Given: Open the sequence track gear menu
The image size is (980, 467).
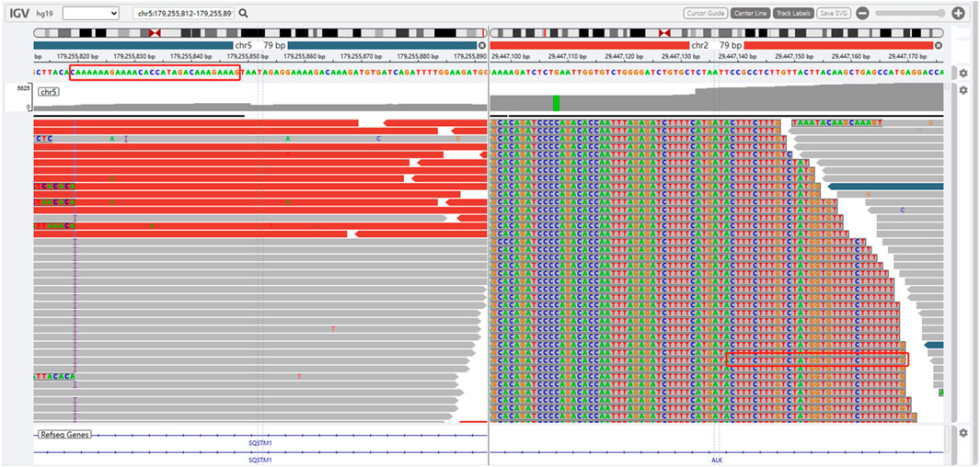Looking at the screenshot, I should 963,73.
